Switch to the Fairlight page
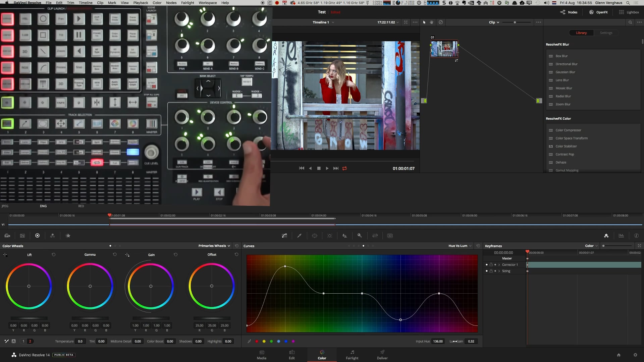644x362 pixels. tap(352, 355)
